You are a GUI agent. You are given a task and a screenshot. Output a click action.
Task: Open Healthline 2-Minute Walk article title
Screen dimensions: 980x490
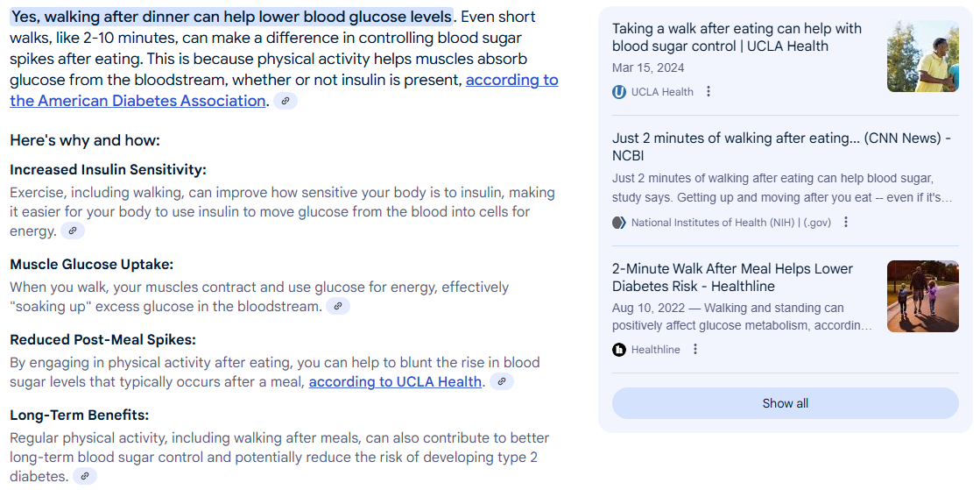pos(732,277)
